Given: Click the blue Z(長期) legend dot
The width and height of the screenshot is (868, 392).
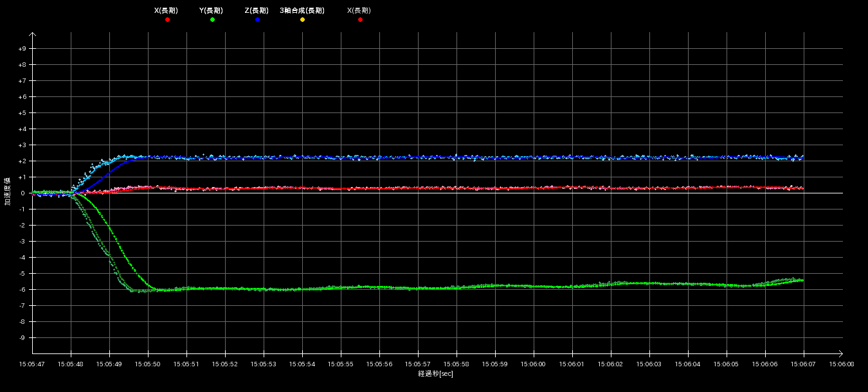Looking at the screenshot, I should 257,20.
